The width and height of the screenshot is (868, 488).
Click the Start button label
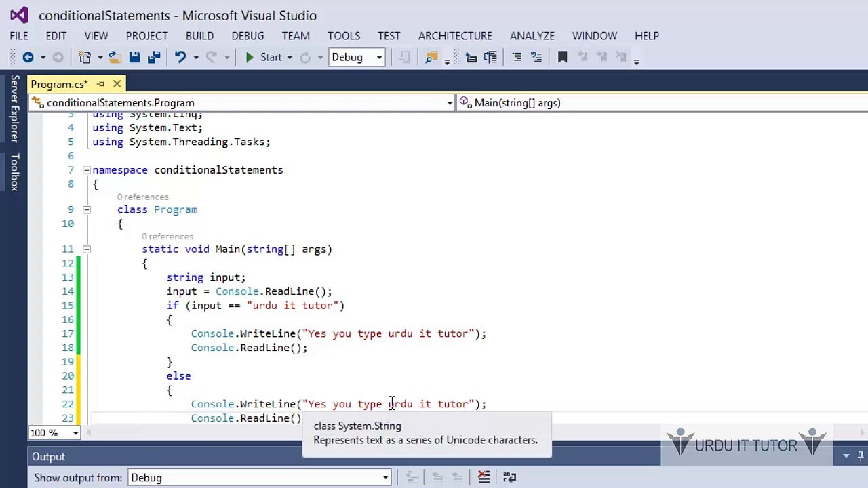[271, 58]
